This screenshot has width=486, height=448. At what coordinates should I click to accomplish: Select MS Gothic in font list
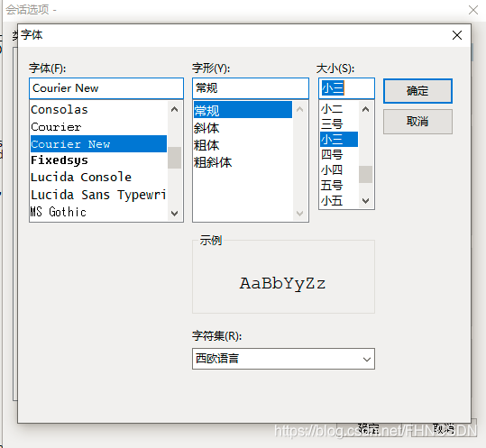[x=98, y=212]
